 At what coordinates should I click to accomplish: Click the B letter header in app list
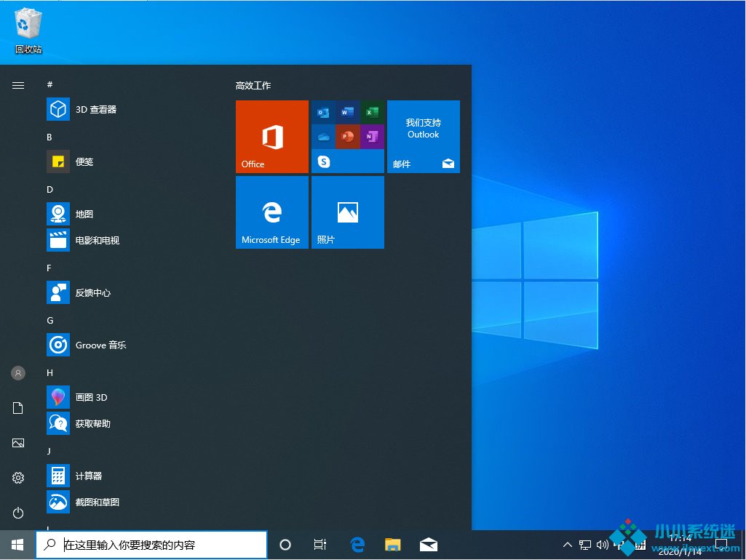[x=49, y=137]
